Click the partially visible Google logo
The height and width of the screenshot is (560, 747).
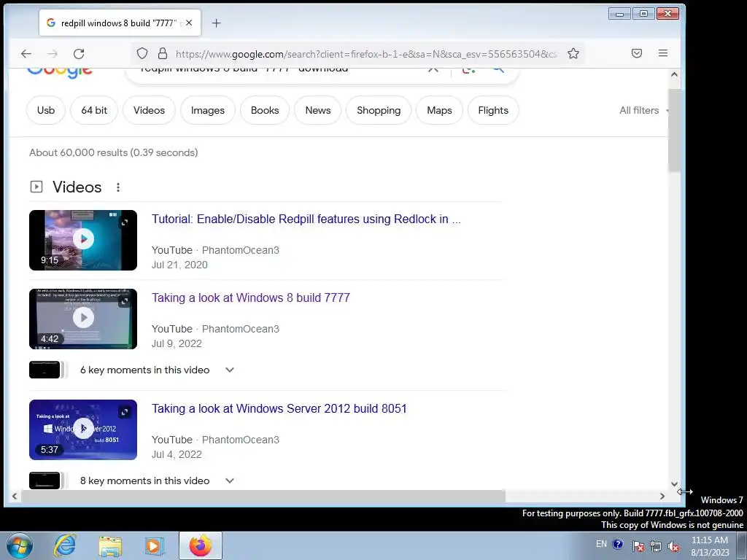pos(60,72)
